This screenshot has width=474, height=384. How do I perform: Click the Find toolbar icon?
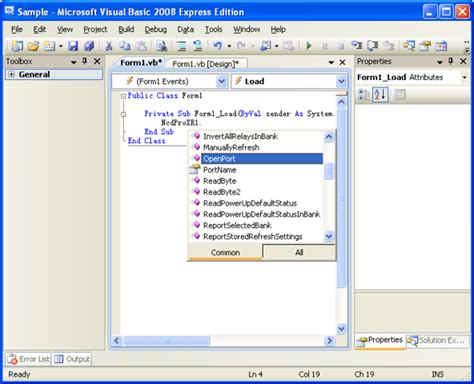(162, 46)
